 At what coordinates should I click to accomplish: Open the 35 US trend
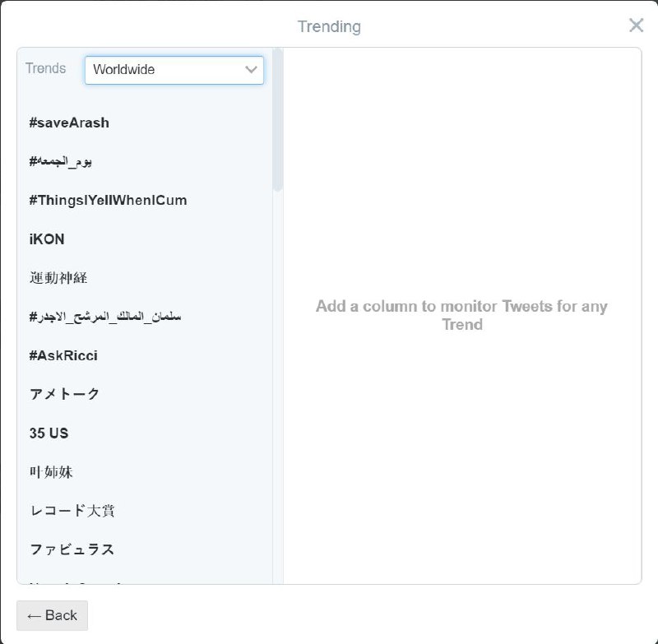coord(48,433)
